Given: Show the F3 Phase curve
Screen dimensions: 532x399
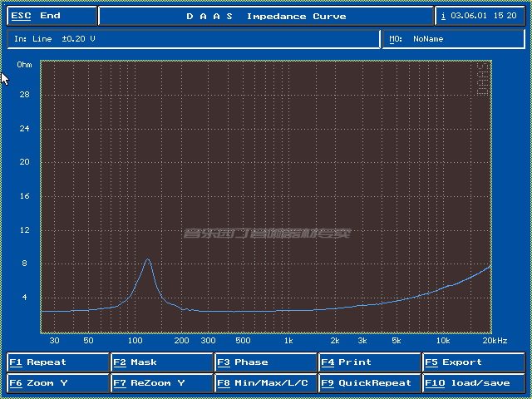Looking at the screenshot, I should pos(266,362).
